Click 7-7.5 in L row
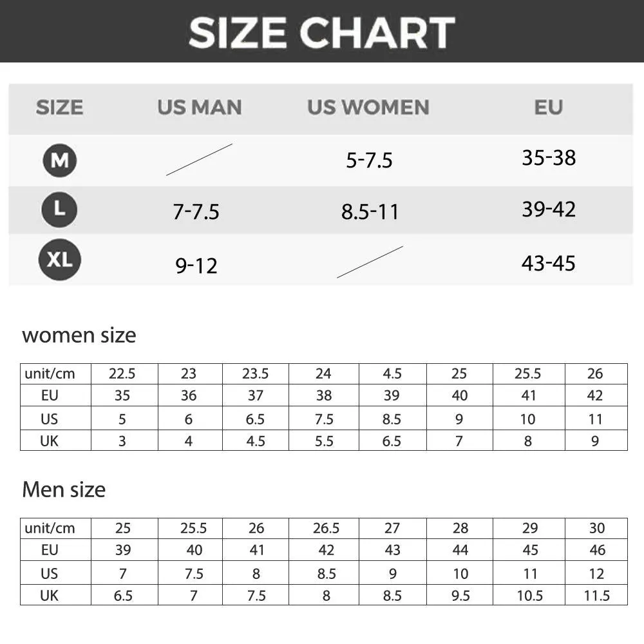 tap(196, 212)
